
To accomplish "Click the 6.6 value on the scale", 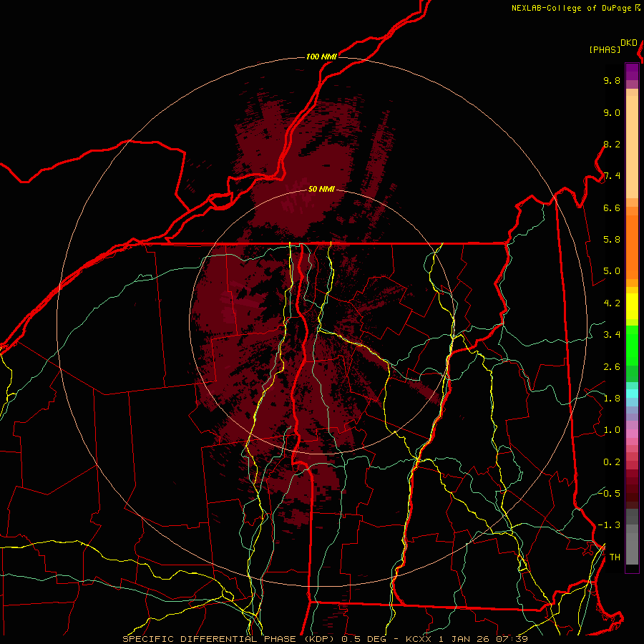I will pos(612,208).
